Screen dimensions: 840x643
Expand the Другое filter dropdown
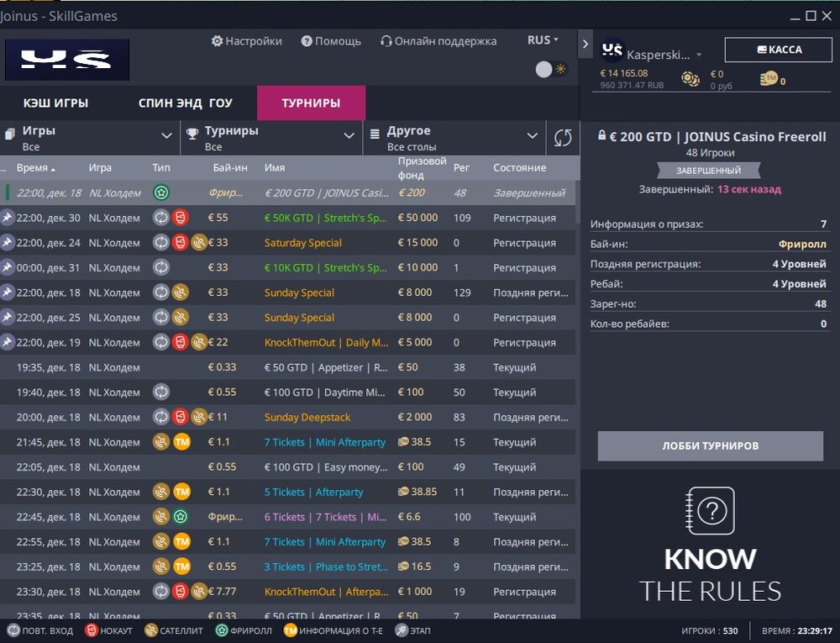point(454,138)
